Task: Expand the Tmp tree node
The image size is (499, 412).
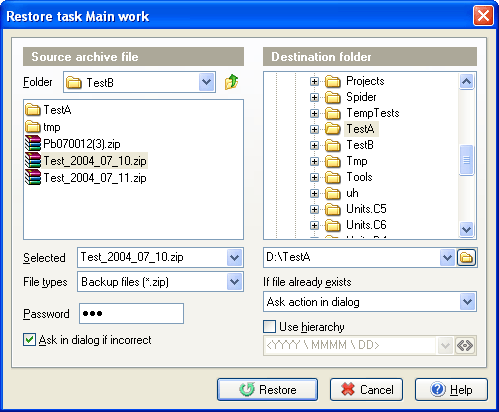Action: [314, 161]
